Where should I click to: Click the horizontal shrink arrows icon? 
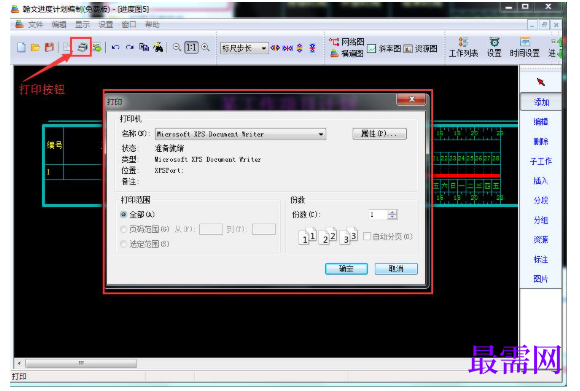[x=288, y=48]
